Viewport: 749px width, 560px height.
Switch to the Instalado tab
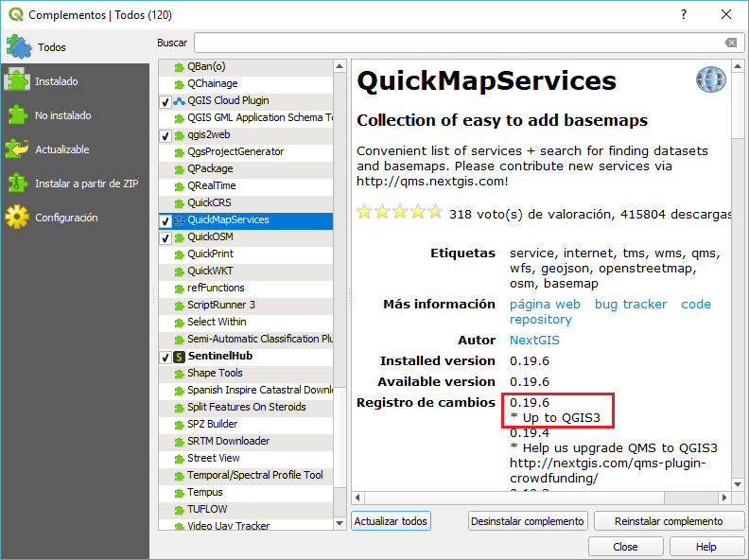75,80
